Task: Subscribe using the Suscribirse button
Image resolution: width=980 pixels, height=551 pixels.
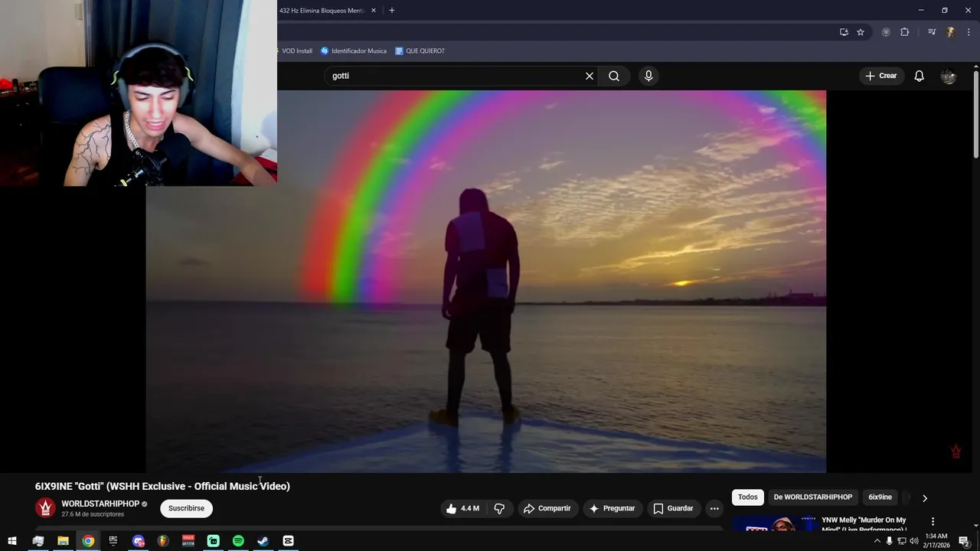Action: [187, 508]
